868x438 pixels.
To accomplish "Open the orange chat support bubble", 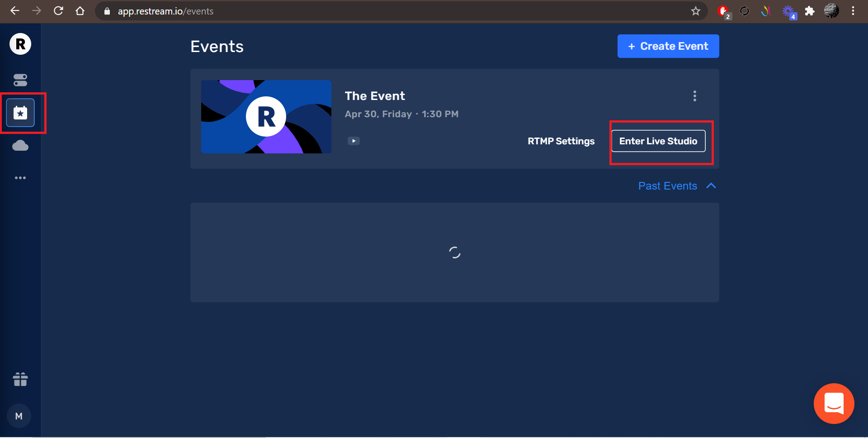I will pyautogui.click(x=834, y=403).
